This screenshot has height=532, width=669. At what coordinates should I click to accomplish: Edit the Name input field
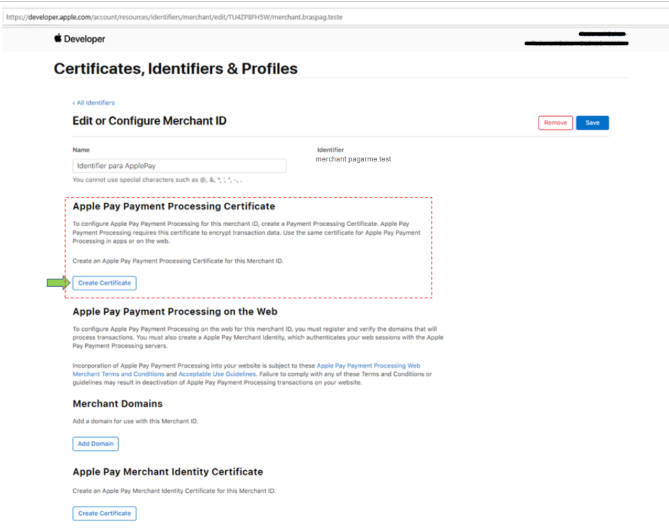tap(179, 166)
